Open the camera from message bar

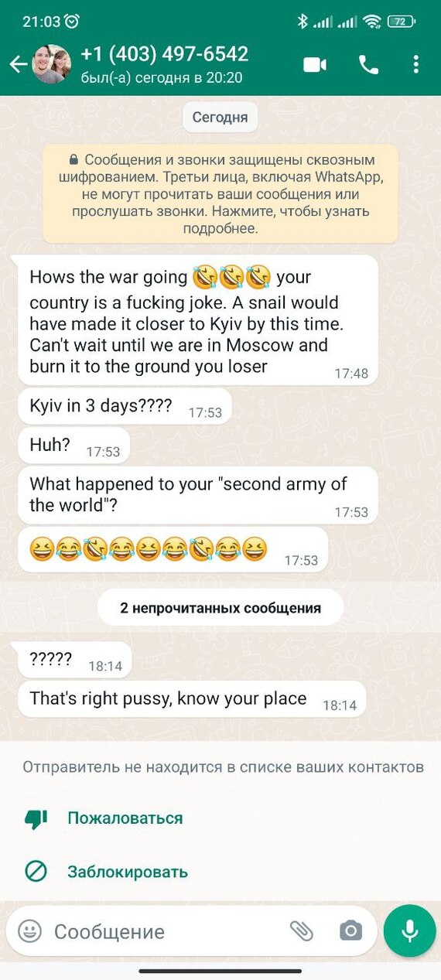(350, 930)
